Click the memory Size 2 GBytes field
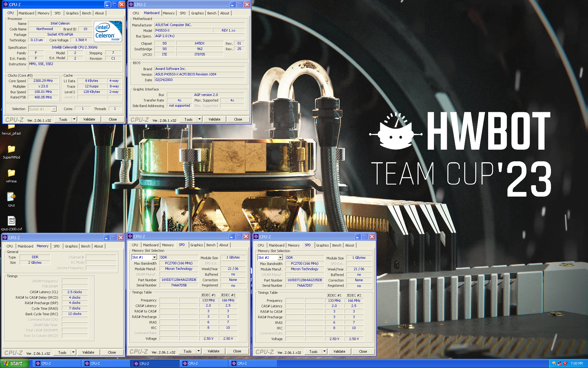588x368 pixels. [35, 263]
